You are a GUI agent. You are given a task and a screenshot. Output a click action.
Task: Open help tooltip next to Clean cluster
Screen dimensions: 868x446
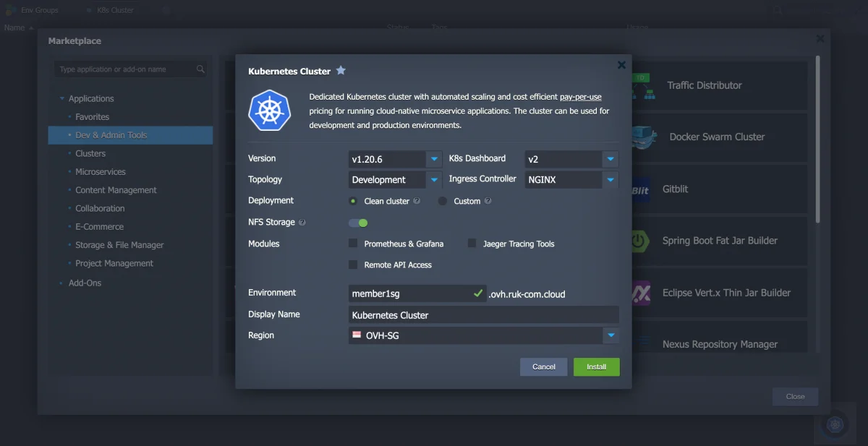coord(417,201)
